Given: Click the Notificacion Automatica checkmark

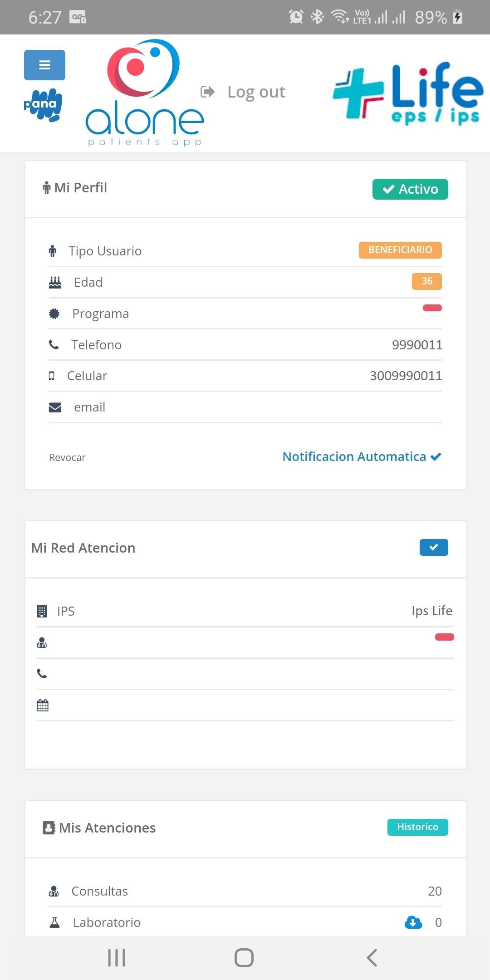Looking at the screenshot, I should [436, 457].
